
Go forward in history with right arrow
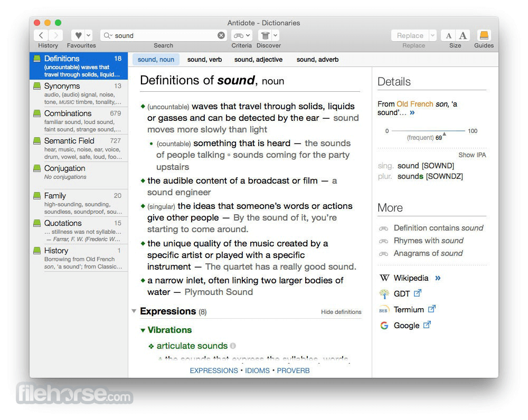pyautogui.click(x=56, y=35)
